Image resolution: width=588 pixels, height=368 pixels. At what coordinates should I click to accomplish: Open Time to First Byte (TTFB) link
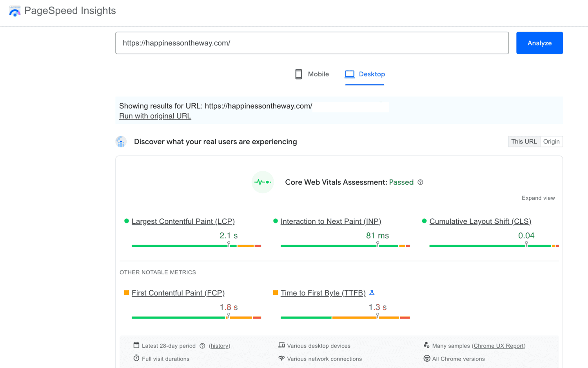(x=323, y=293)
